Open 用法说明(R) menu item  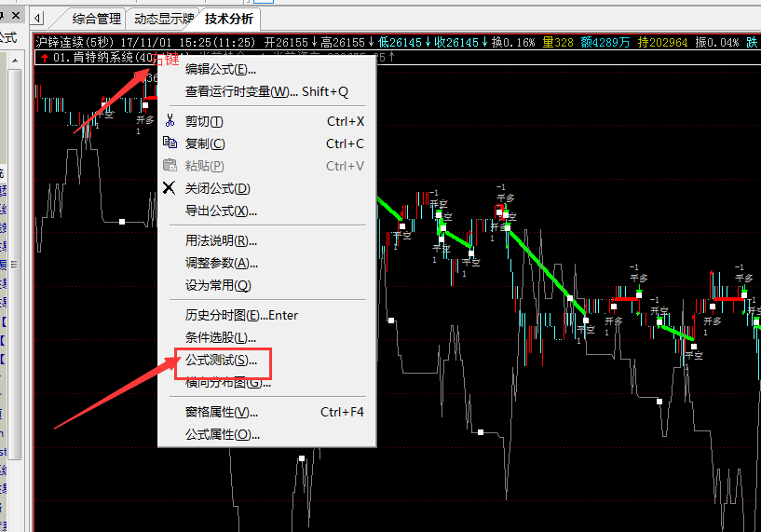(267, 240)
